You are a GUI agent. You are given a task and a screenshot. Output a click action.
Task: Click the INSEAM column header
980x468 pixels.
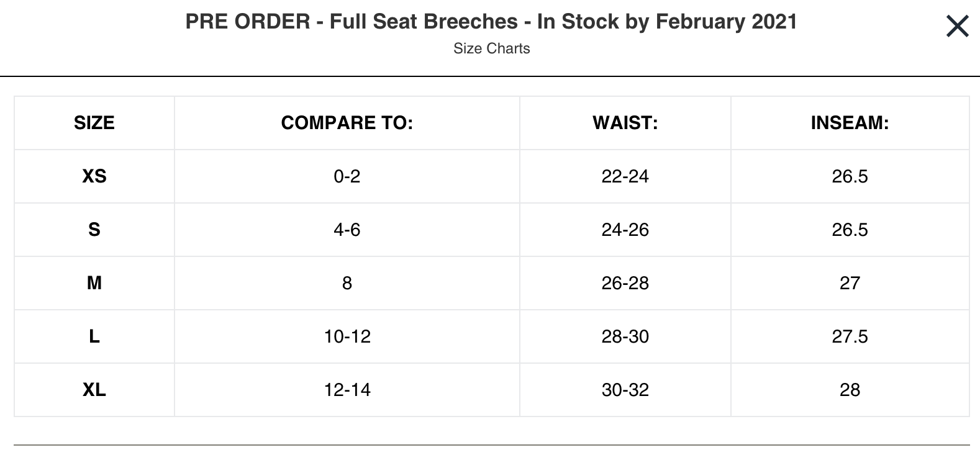coord(850,123)
